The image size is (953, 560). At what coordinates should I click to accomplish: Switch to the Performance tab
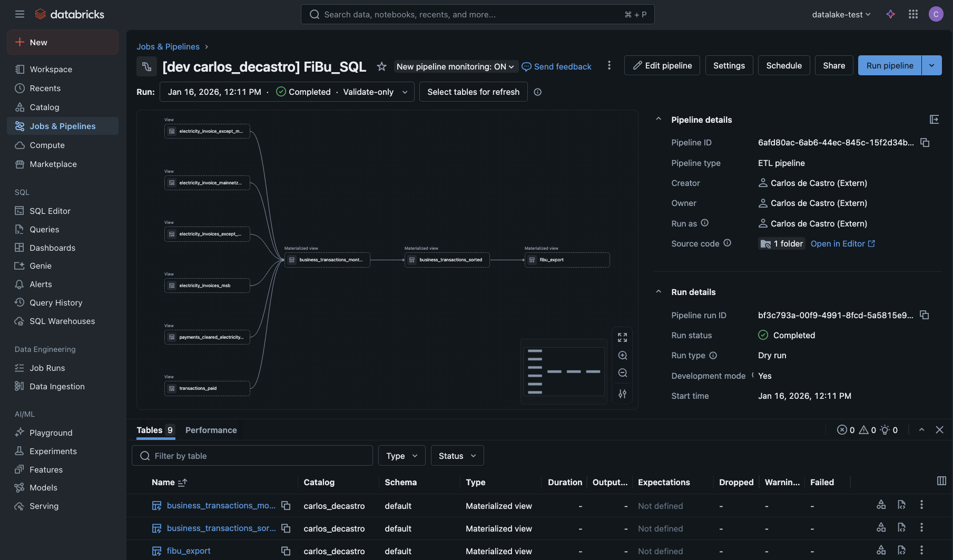(211, 430)
